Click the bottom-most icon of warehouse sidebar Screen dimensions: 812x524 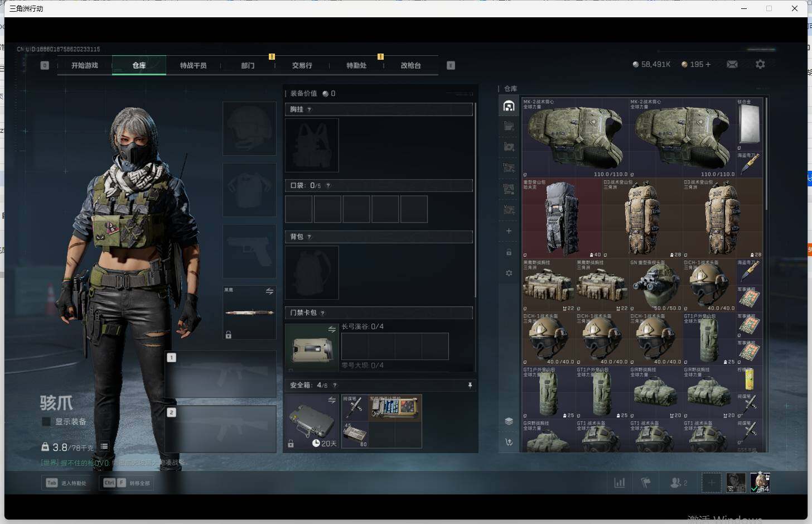click(509, 442)
